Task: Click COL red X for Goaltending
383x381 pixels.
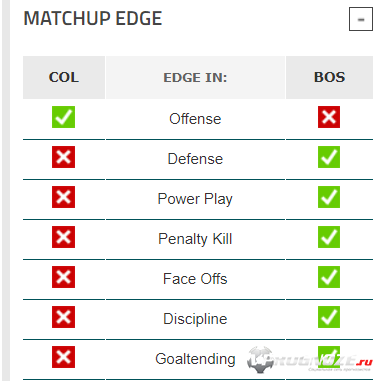Action: tap(63, 357)
